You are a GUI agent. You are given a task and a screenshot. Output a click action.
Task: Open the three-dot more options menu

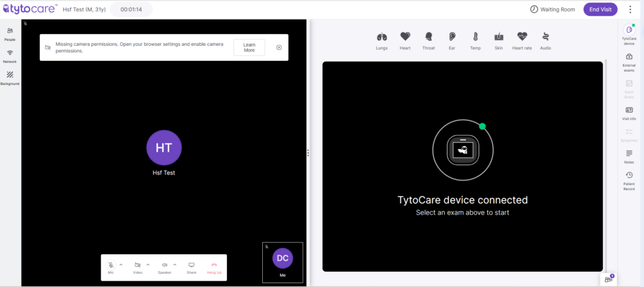click(630, 9)
